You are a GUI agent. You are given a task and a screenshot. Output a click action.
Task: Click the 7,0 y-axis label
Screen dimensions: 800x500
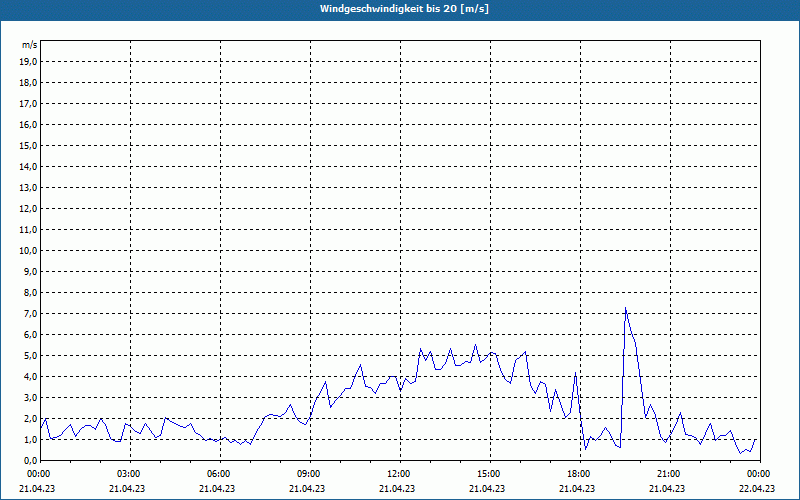point(30,313)
